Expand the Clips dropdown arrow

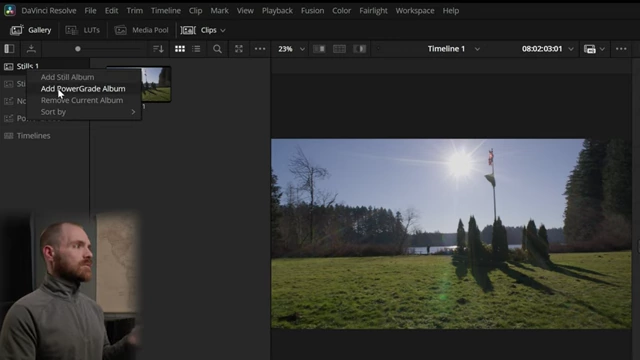223,30
